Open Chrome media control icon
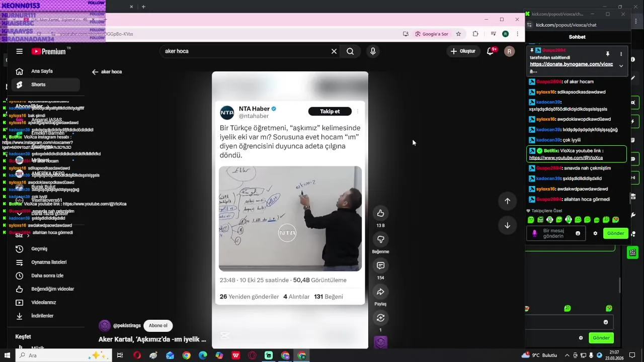 click(494, 34)
